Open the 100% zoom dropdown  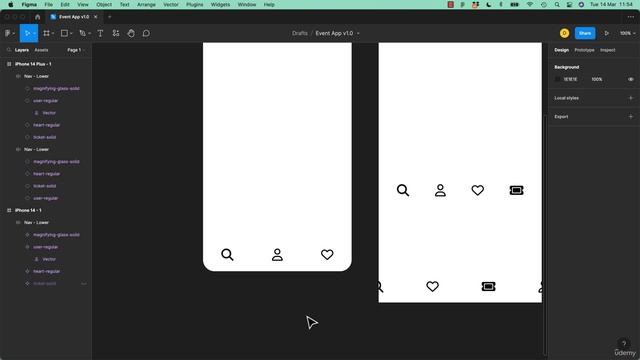click(627, 33)
